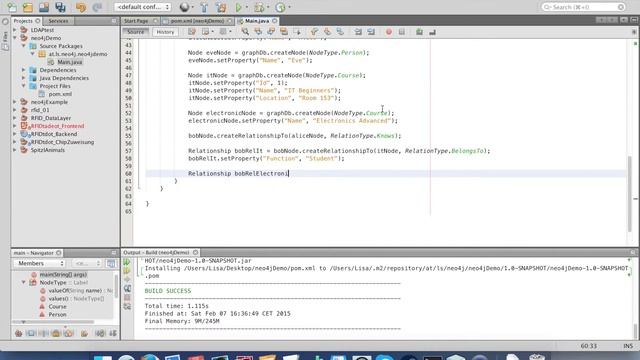The image size is (640, 360).
Task: Collapse the Project Files folder
Action: tap(24, 86)
